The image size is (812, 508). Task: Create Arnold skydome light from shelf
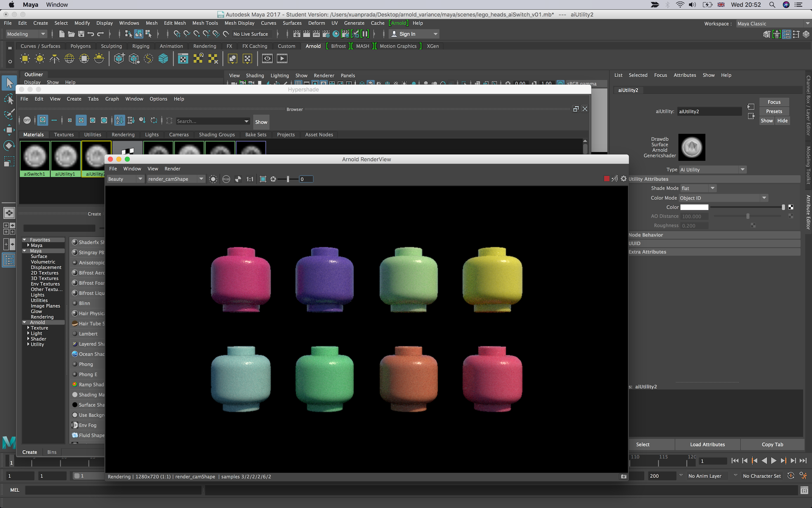pos(69,59)
